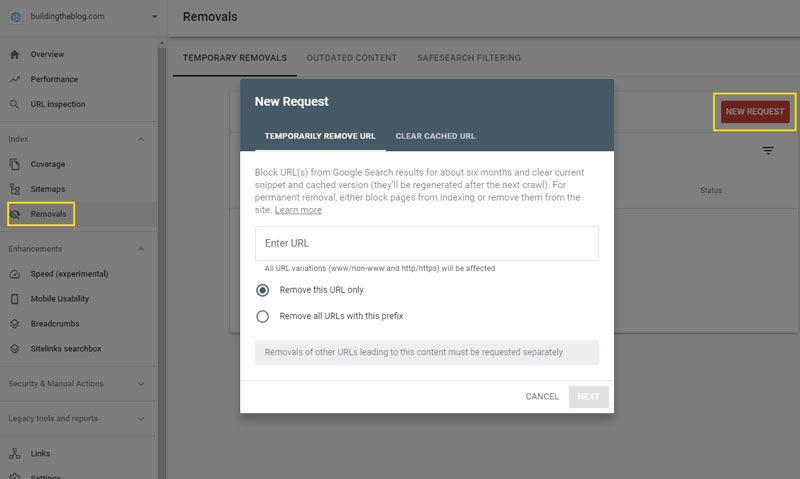This screenshot has height=479, width=800.
Task: Follow the Learn more link
Action: click(298, 210)
